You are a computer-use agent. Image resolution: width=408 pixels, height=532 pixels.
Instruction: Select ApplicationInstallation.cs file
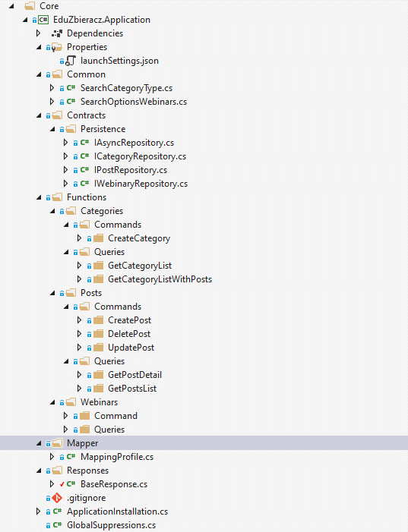117,512
